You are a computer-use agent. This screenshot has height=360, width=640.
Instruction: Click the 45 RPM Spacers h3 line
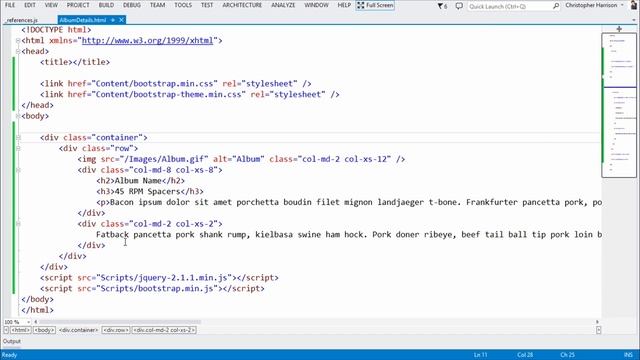150,191
